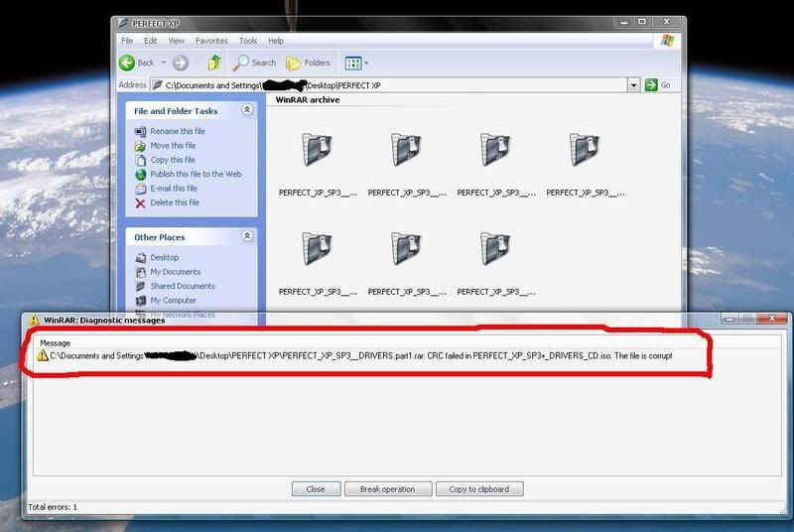Expand the Address bar dropdown
Viewport: 794px width, 532px height.
[x=633, y=85]
